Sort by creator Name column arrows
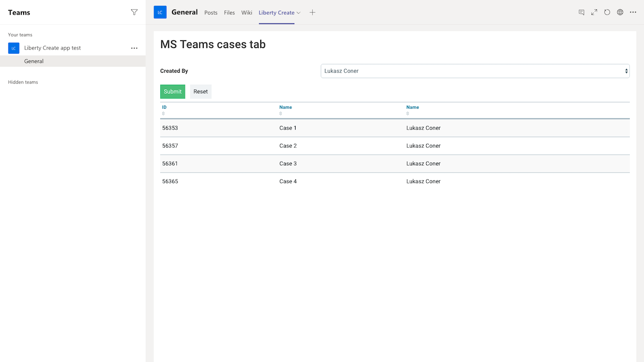Viewport: 644px width, 362px height. (408, 114)
